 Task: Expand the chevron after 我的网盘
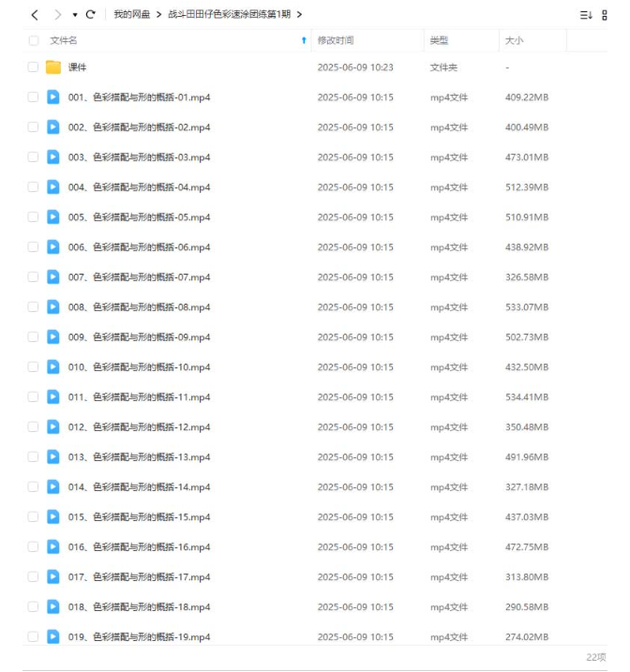point(158,15)
